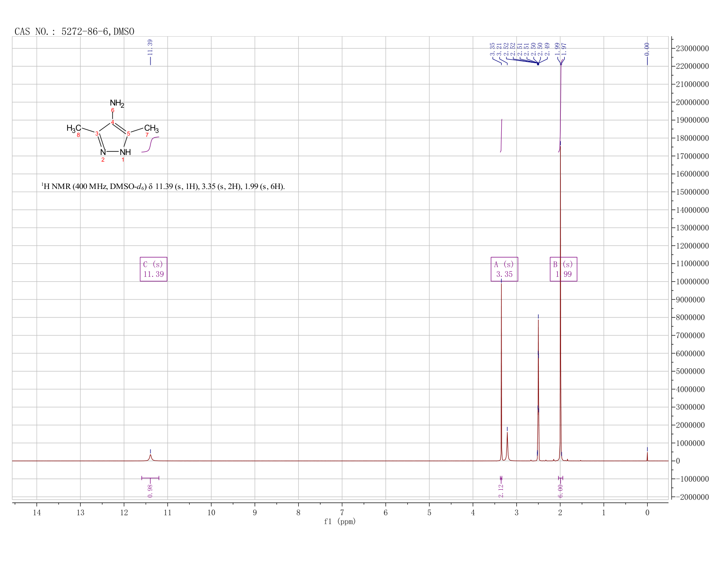Click the 1H NMR summary text line
This screenshot has width=728, height=563.
(163, 186)
